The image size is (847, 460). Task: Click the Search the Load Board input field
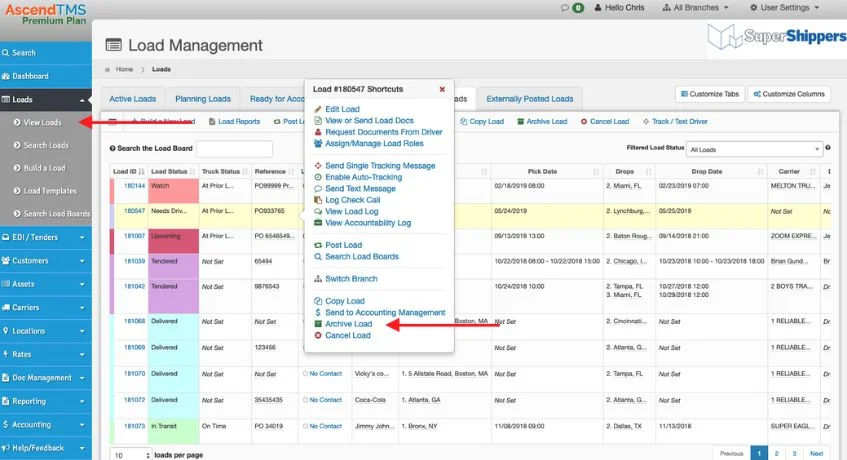coord(234,148)
